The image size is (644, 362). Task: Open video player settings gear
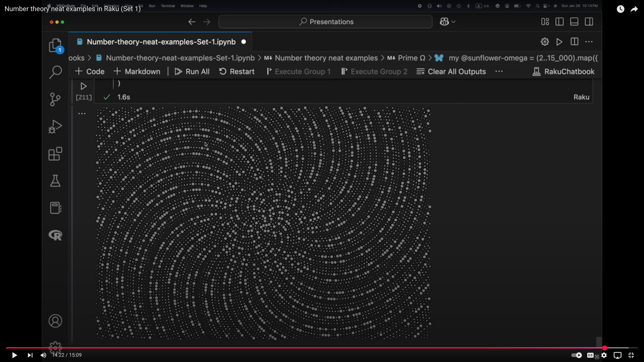click(x=604, y=355)
